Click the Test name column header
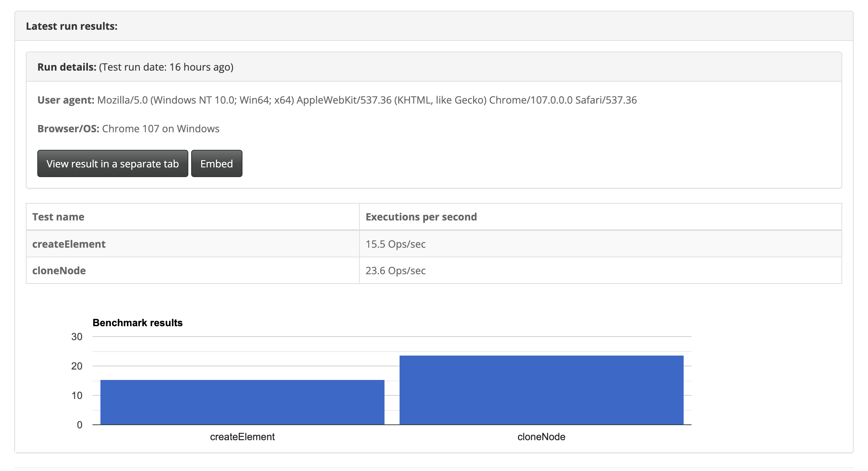Screen dimensions: 868x471 pyautogui.click(x=58, y=217)
